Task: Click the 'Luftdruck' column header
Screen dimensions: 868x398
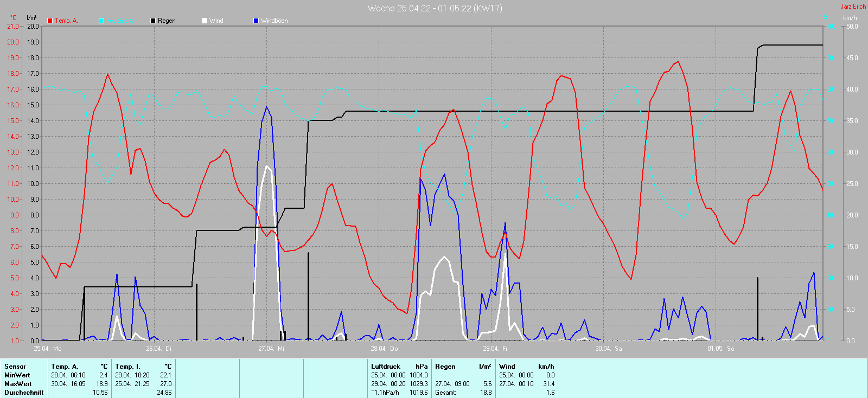Action: 386,367
